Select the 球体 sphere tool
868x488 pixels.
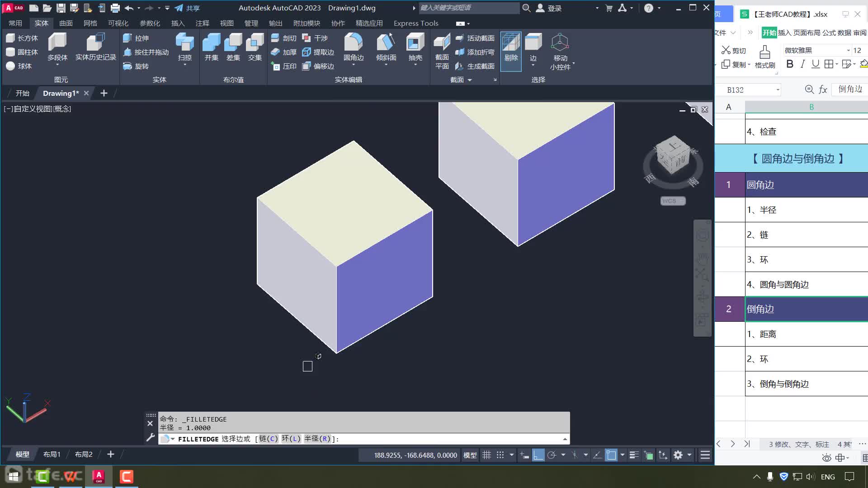pos(19,66)
